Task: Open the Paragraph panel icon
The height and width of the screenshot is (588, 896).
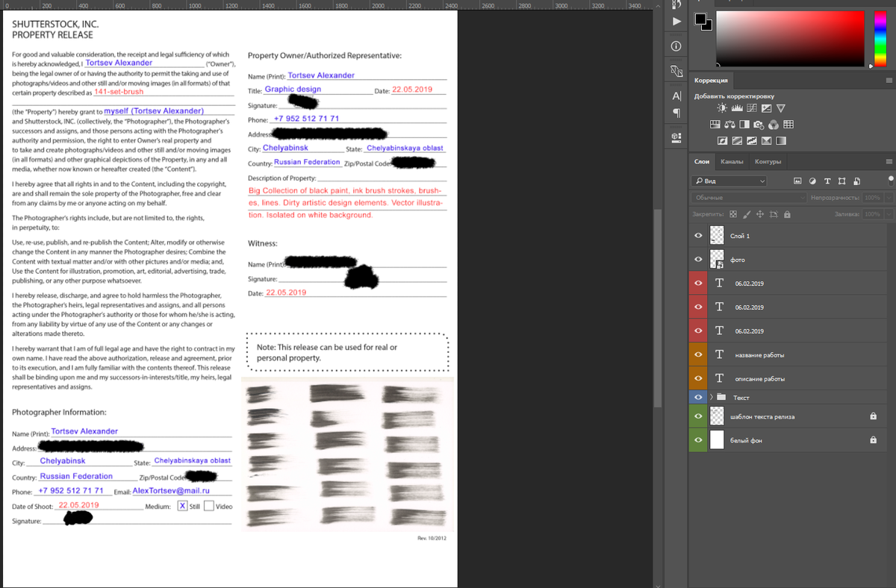Action: click(676, 113)
